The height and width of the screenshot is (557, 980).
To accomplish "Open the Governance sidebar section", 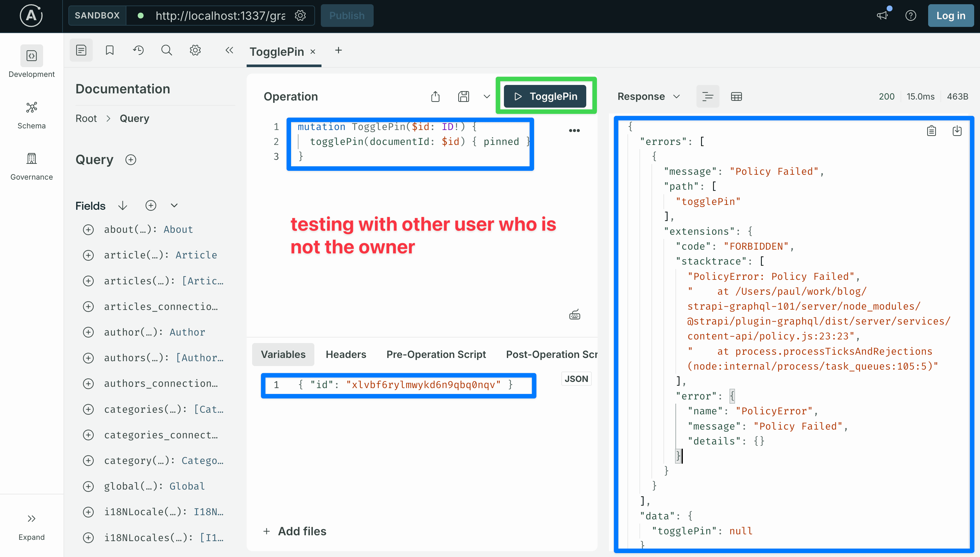I will (31, 166).
